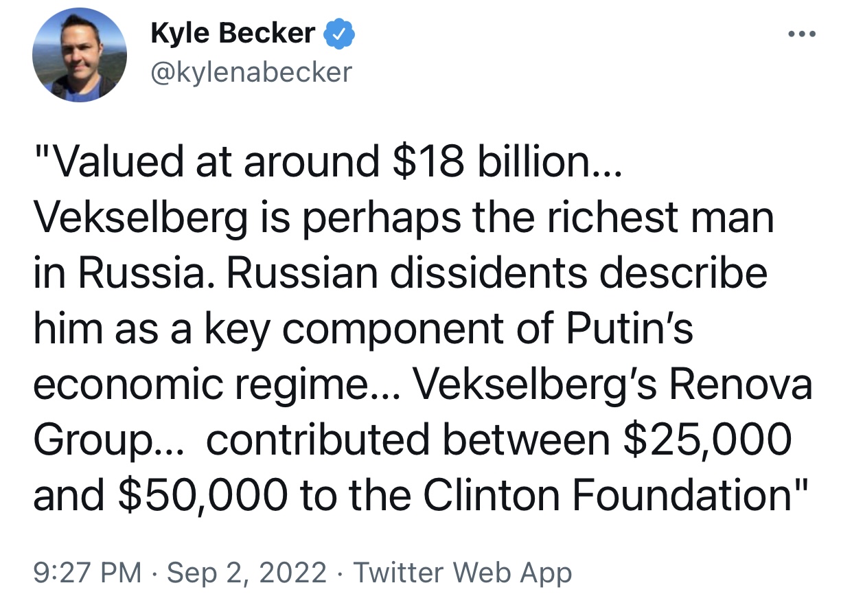Click the "$50,000" figure in the tweet
Image resolution: width=852 pixels, height=616 pixels.
pos(202,496)
